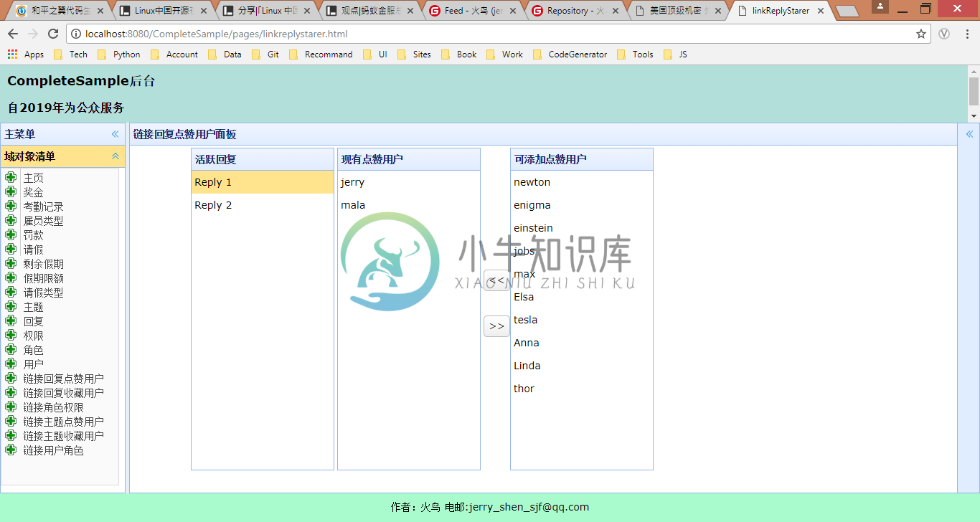The image size is (980, 522).
Task: Click the >> button to remove user
Action: pos(496,326)
